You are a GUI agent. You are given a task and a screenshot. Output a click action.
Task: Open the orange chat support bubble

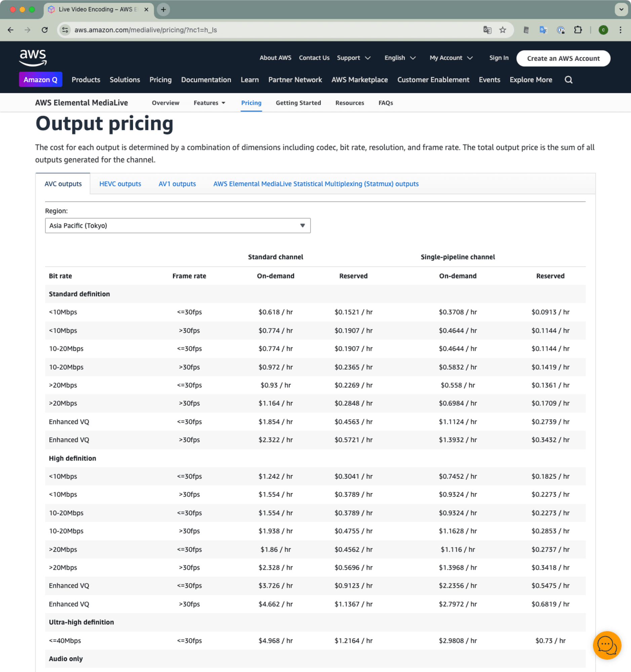[x=607, y=645]
